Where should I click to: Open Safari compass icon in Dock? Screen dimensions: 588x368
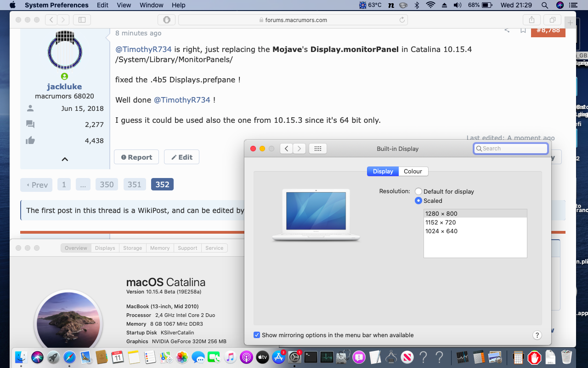click(69, 357)
